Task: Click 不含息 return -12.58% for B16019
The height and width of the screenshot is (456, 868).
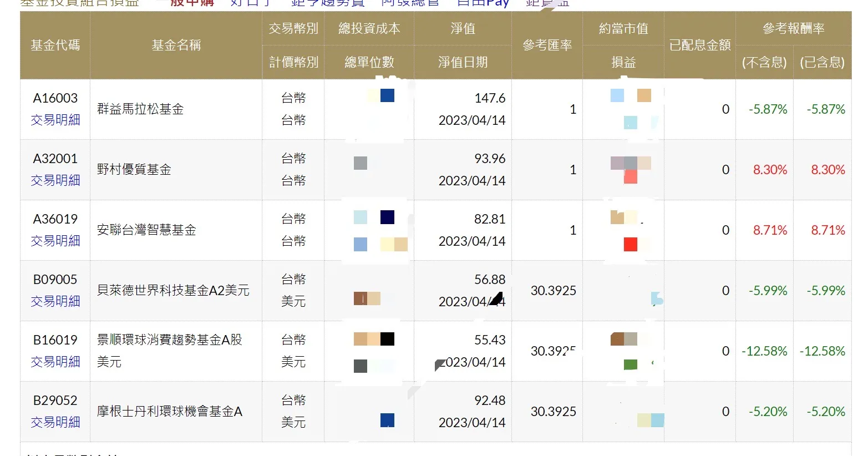Action: [765, 351]
